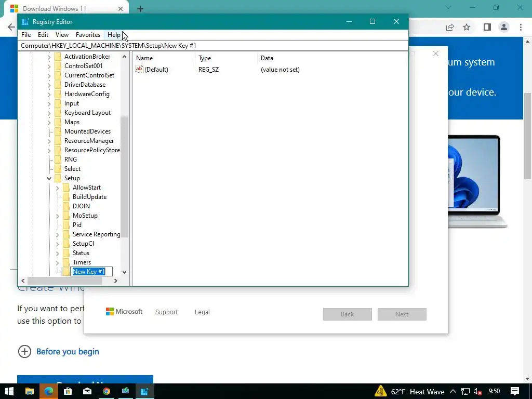Expand the ActivationBroker key
This screenshot has height=399, width=532.
[x=49, y=57]
